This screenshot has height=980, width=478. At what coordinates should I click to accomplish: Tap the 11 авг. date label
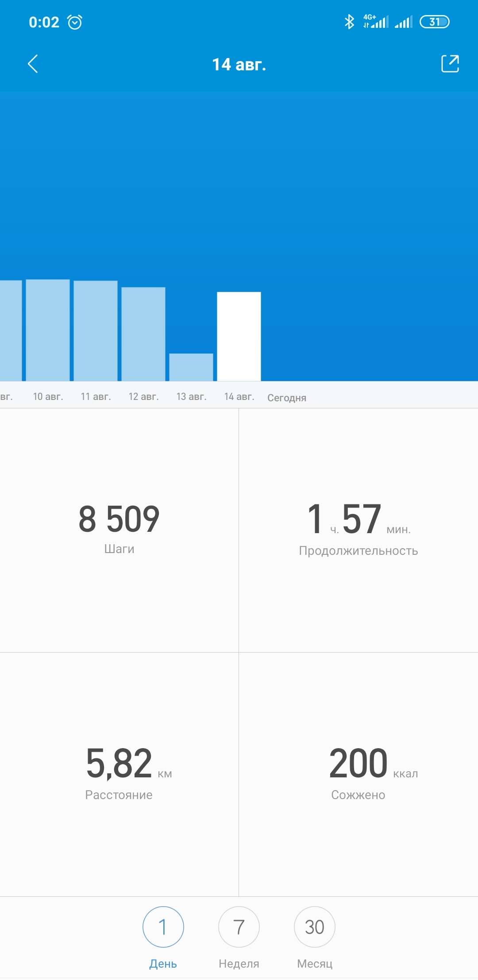tap(96, 396)
